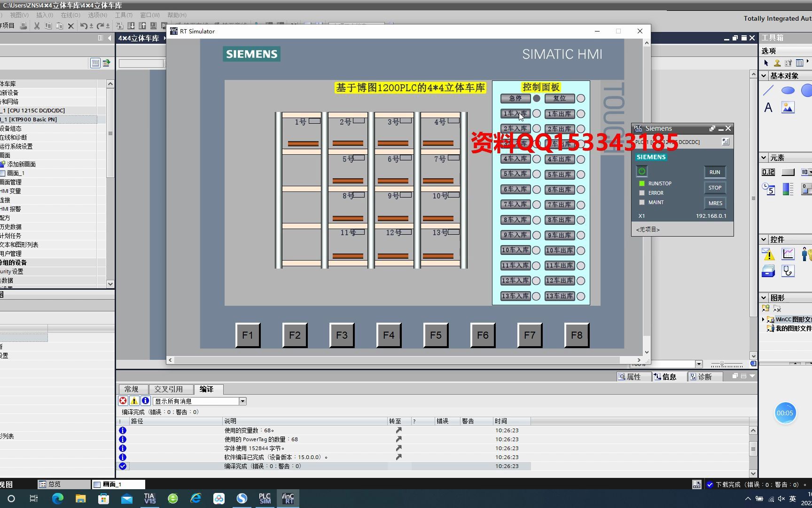Select the Alarm view control
Screen dimensions: 812x508
pyautogui.click(x=768, y=254)
